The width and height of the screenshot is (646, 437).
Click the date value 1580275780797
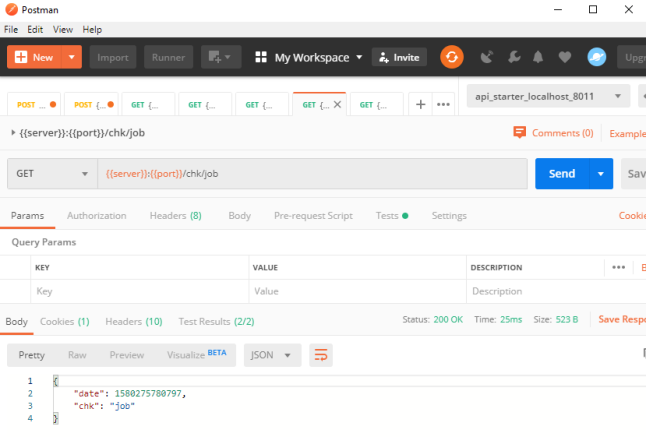[148, 394]
